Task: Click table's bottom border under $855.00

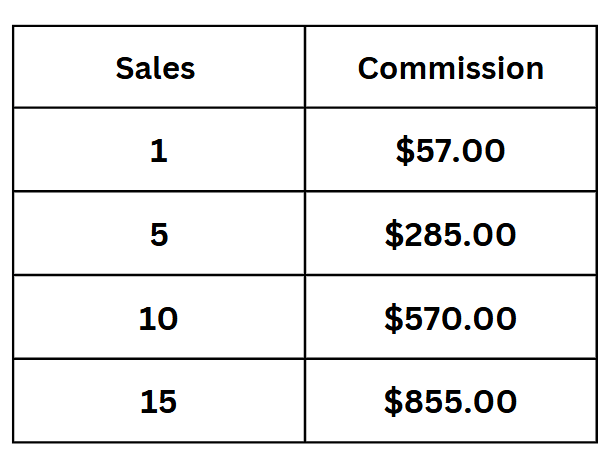Action: (x=450, y=441)
